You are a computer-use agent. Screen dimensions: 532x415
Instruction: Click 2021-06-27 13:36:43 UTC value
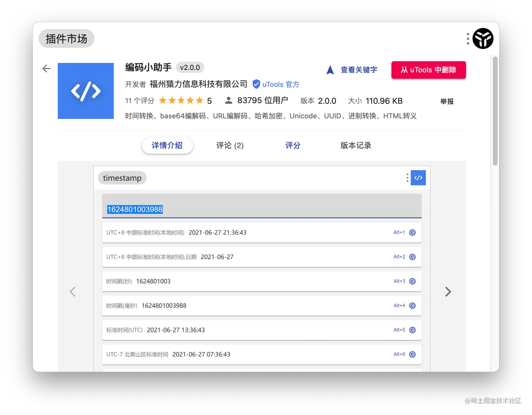coord(176,330)
